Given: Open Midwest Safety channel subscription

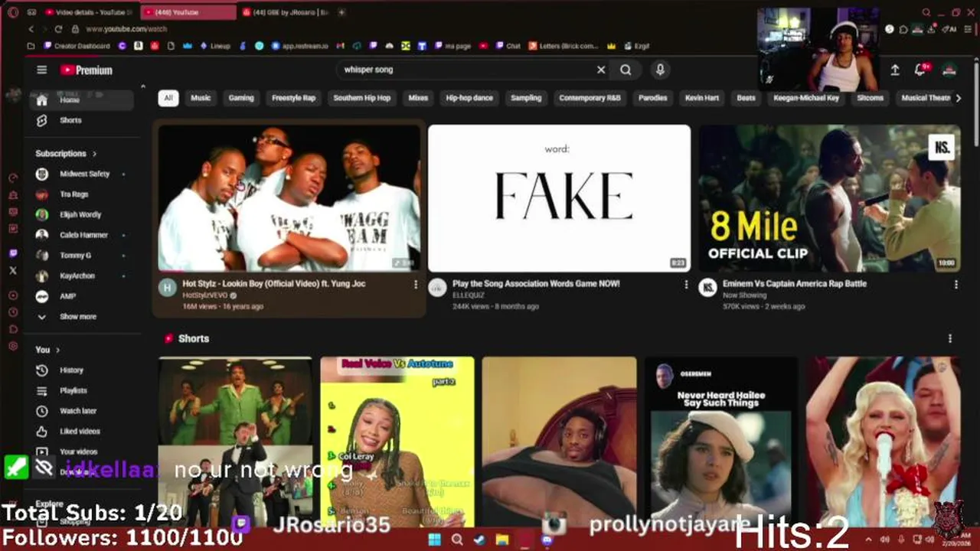Looking at the screenshot, I should click(x=83, y=174).
